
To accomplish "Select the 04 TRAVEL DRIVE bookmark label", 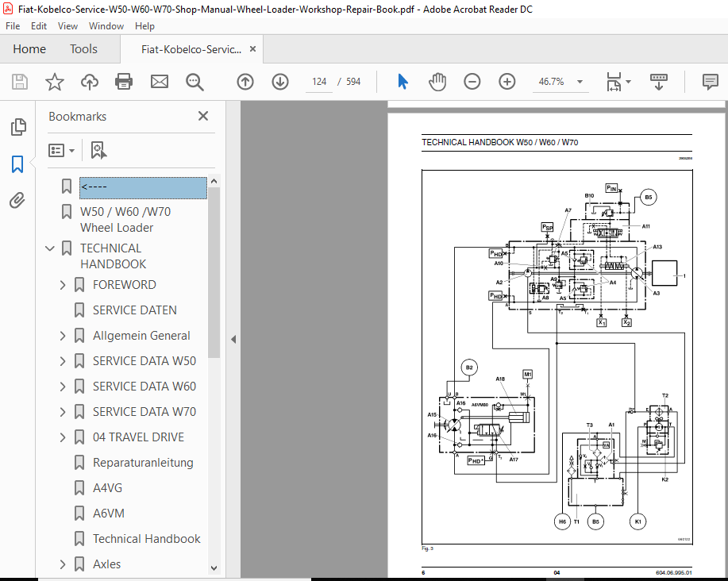I will point(138,437).
